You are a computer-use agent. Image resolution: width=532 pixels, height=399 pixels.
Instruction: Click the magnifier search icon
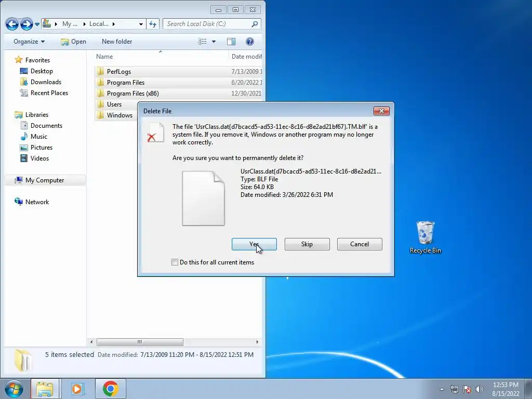pos(255,24)
